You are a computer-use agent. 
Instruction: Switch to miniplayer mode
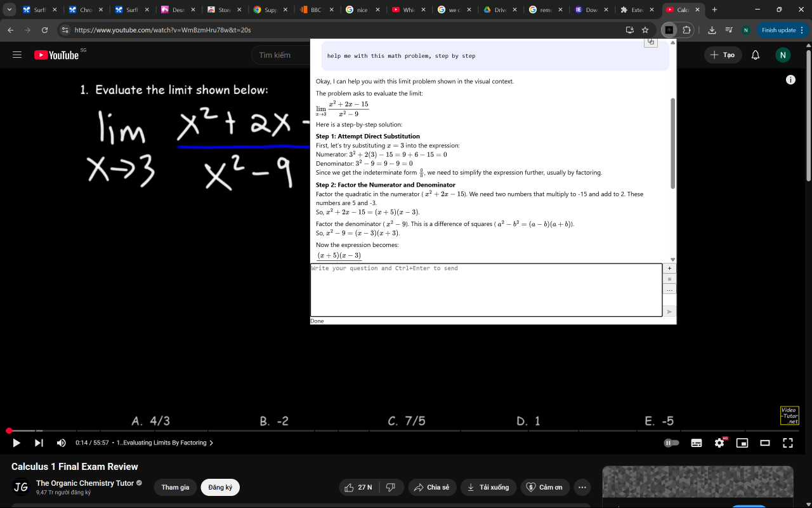click(x=742, y=443)
